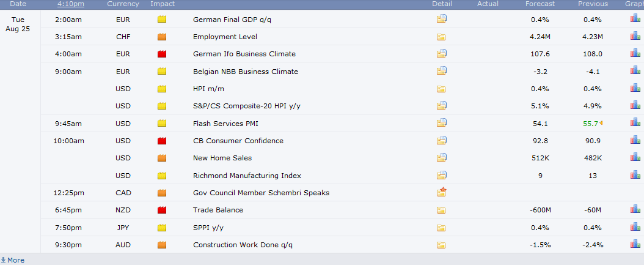
Task: Click red impact icon for CB Consumer Confidence
Action: point(162,141)
